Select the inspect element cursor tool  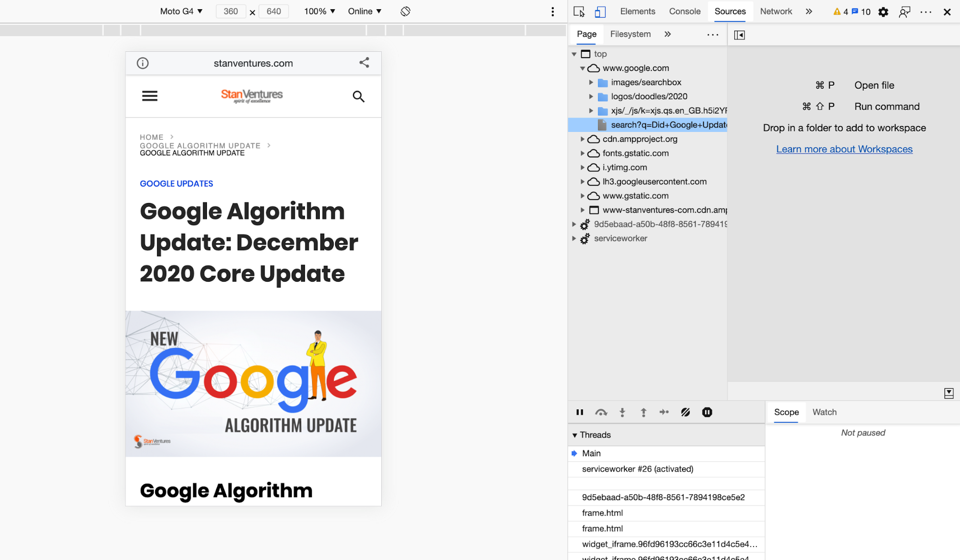click(579, 12)
